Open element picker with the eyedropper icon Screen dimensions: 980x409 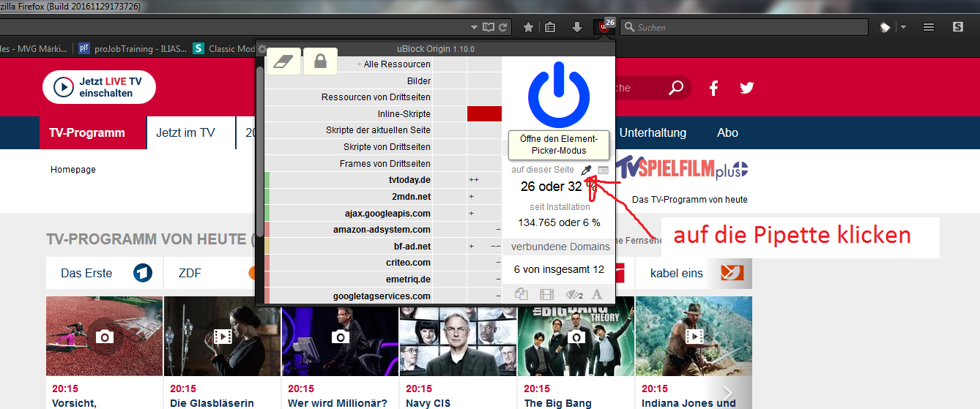(586, 170)
